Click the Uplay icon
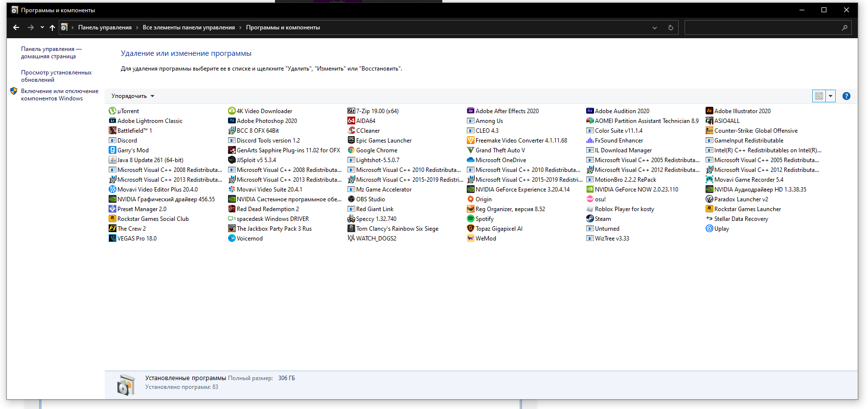The image size is (868, 409). [x=709, y=229]
